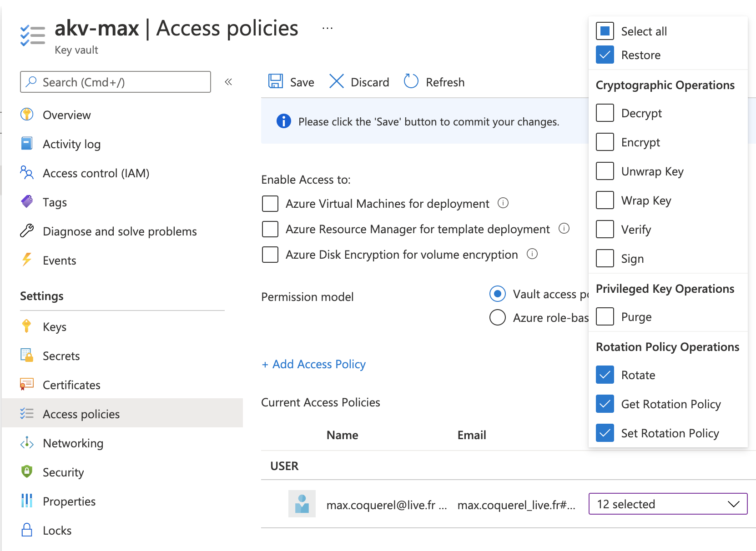Collapse the sidebar with the double chevron
Screen dimensions: 756x551
click(x=229, y=82)
